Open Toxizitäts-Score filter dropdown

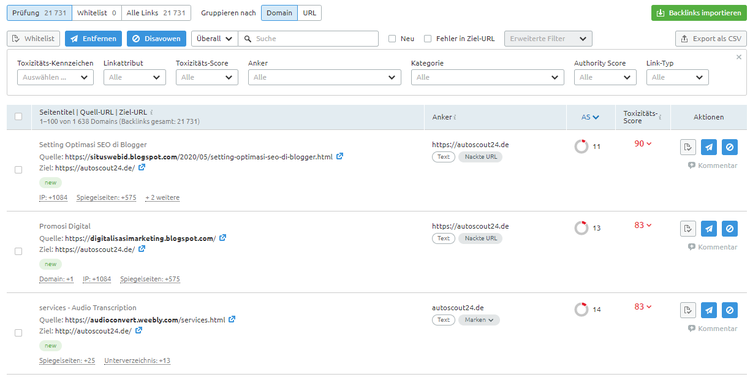click(207, 77)
